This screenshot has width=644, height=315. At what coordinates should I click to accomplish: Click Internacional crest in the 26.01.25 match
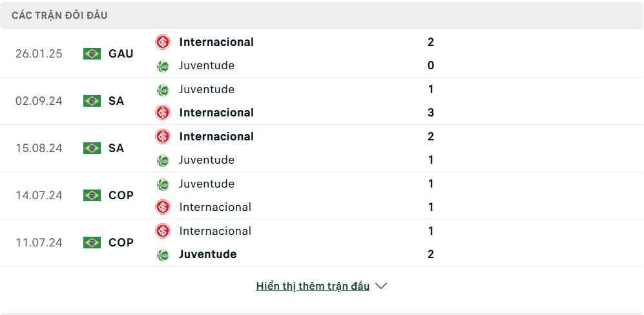click(x=163, y=42)
